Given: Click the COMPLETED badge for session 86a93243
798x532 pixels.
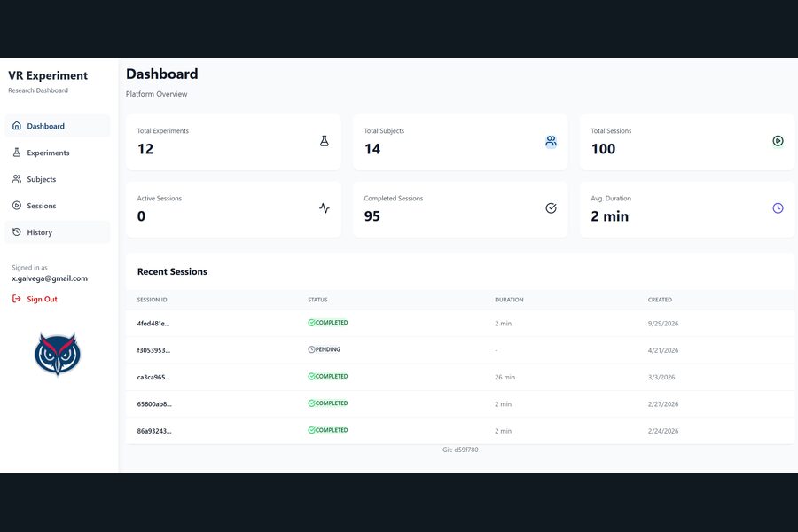Looking at the screenshot, I should (328, 430).
